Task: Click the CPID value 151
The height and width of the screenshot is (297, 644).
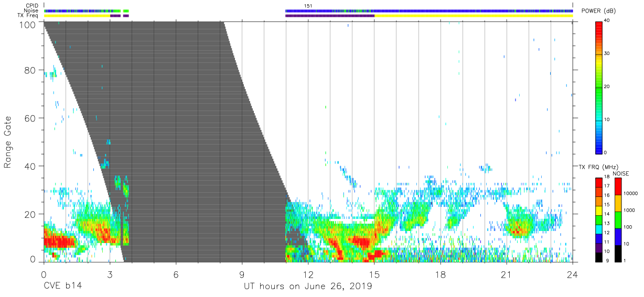Action: point(308,6)
